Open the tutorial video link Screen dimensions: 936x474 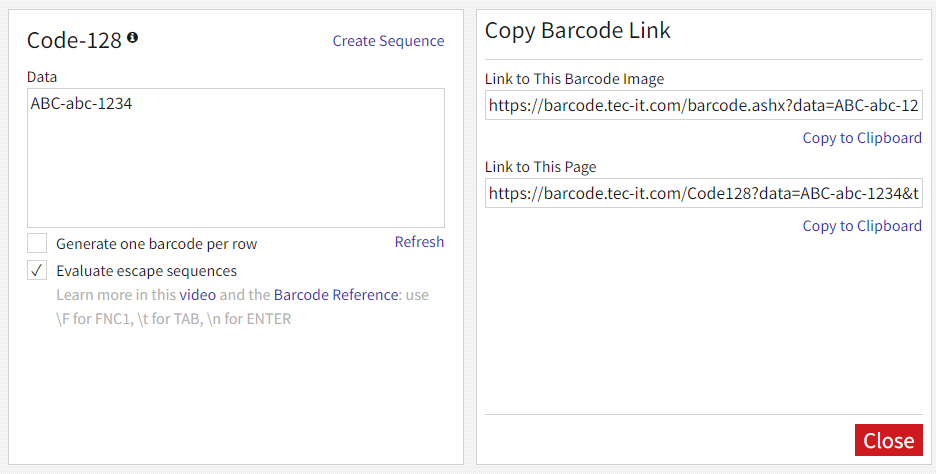pos(198,295)
